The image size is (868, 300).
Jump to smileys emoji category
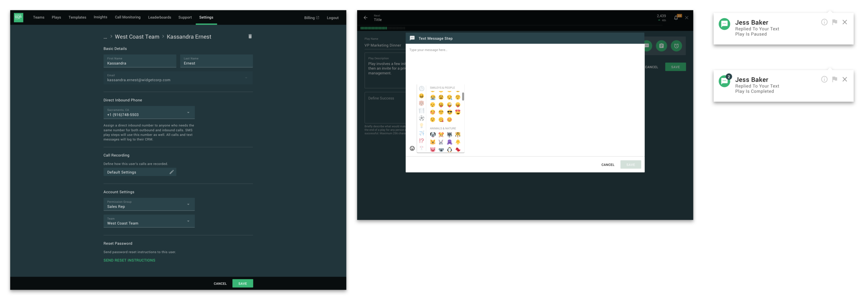[x=422, y=96]
